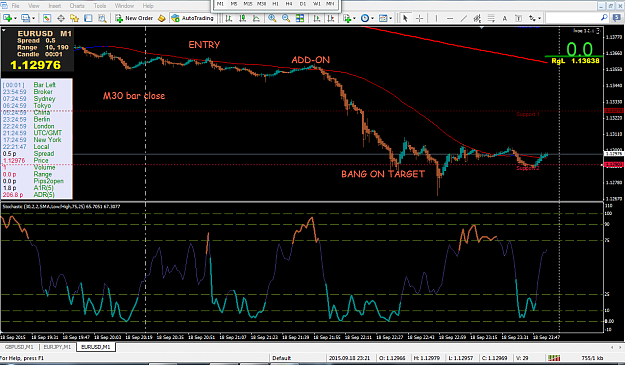Click the connection status bars icon
This screenshot has height=365, width=625.
[x=554, y=358]
